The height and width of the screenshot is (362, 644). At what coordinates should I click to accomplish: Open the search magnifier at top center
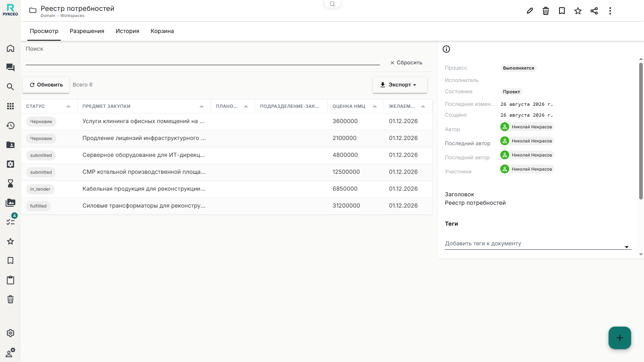pos(332,4)
